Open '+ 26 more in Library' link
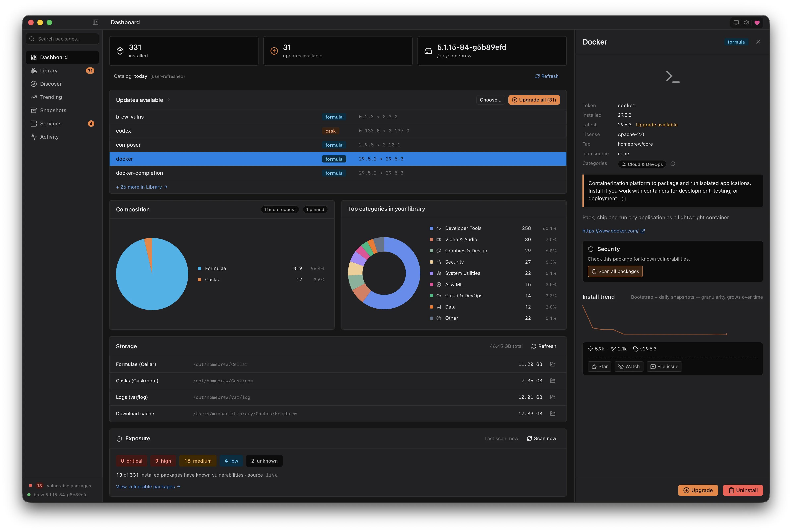This screenshot has height=532, width=792. click(x=142, y=187)
